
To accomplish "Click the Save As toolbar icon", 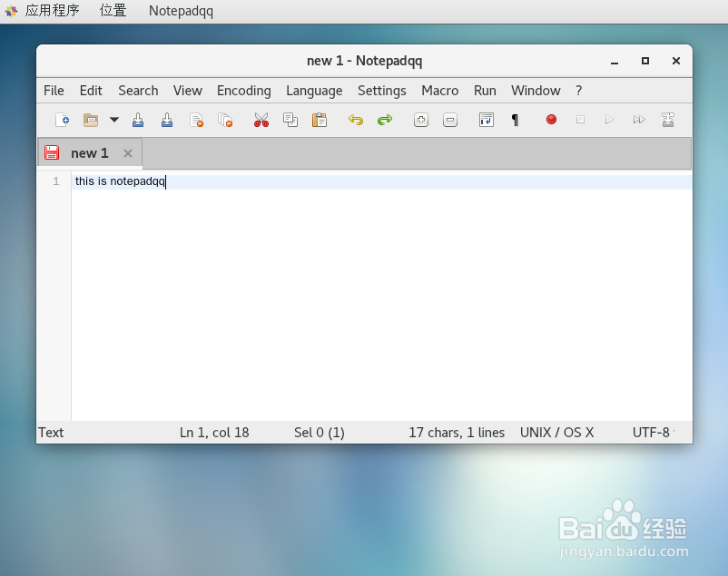I will click(x=167, y=120).
